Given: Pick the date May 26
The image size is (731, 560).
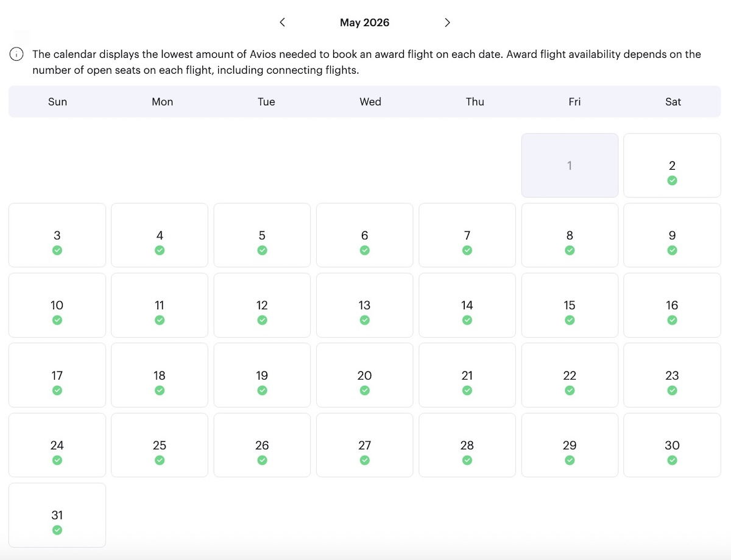Looking at the screenshot, I should (x=262, y=445).
